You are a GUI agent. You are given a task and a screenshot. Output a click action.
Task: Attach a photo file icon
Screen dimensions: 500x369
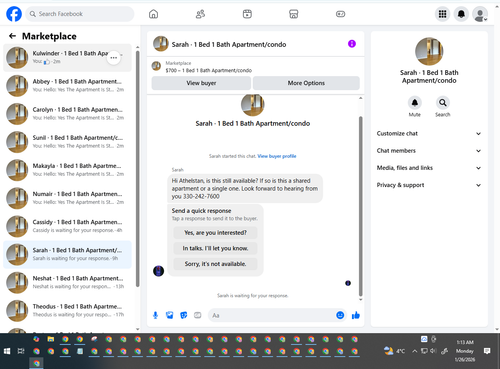click(x=170, y=315)
